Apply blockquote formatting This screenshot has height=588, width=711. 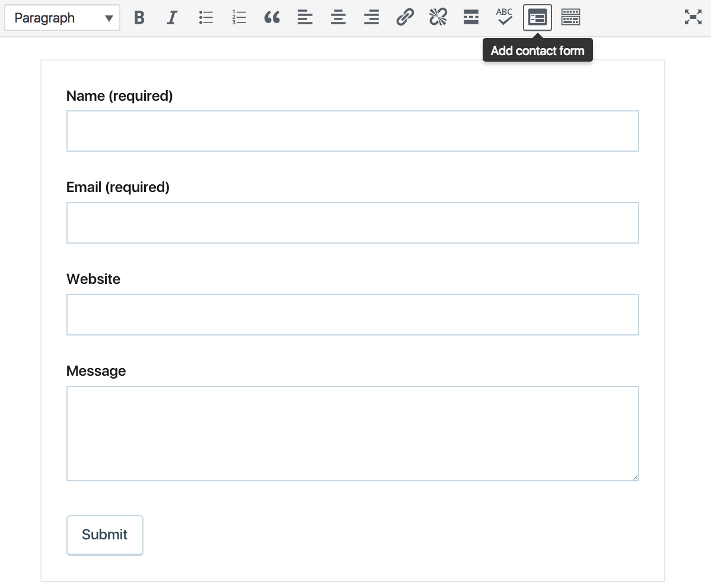point(272,18)
